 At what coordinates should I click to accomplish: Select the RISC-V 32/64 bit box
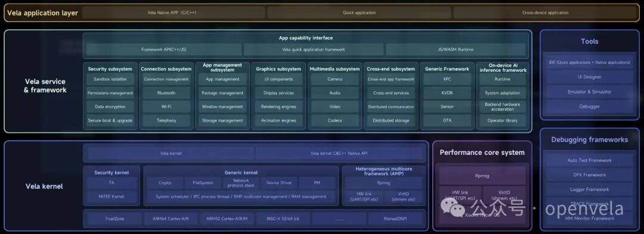point(283,219)
